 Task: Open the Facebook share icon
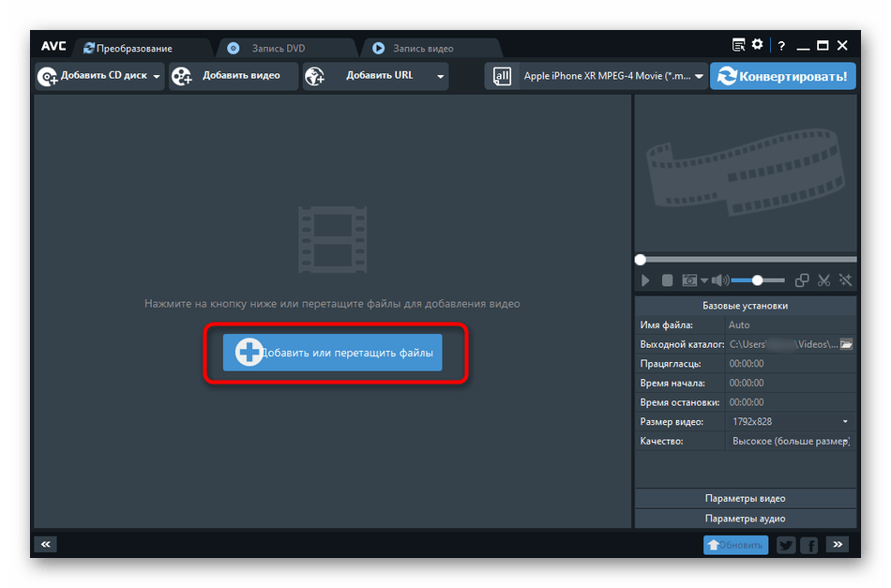(x=809, y=546)
